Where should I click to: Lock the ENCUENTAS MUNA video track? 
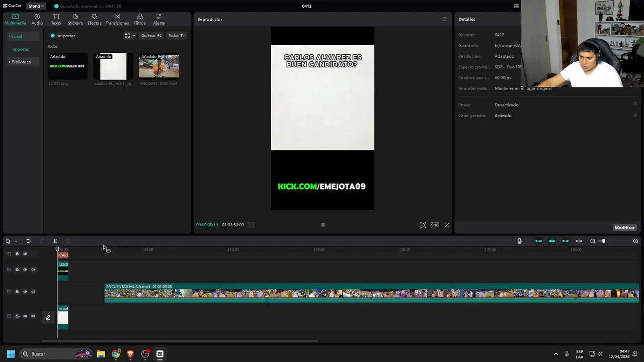(x=17, y=292)
